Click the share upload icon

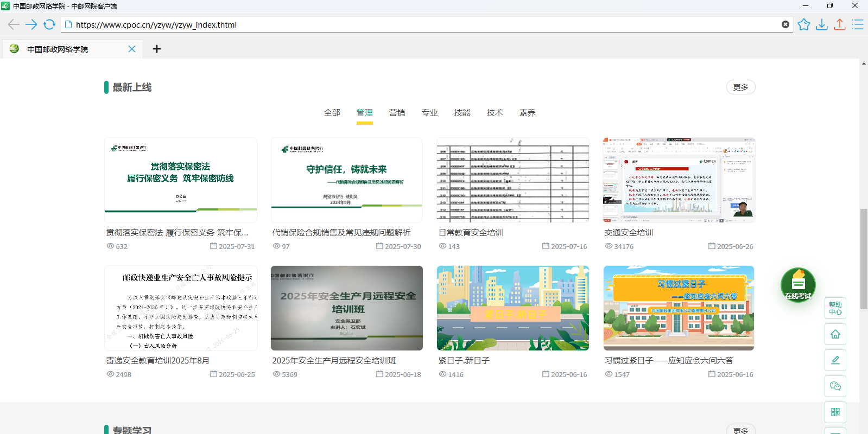(840, 24)
